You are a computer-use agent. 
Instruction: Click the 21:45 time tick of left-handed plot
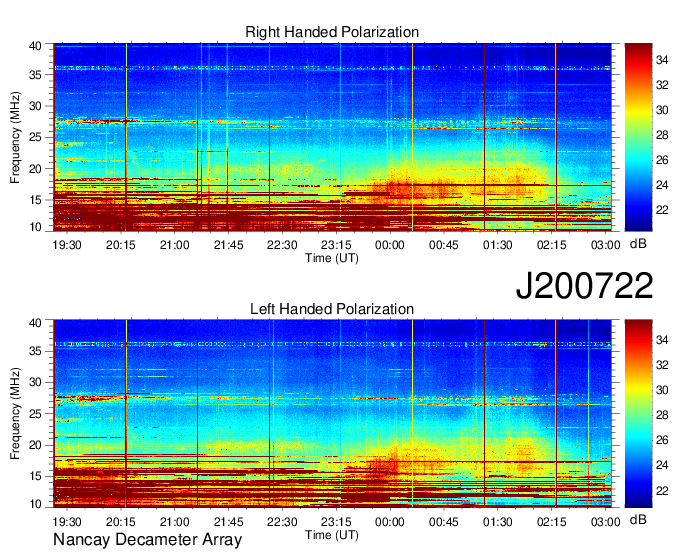[x=229, y=521]
